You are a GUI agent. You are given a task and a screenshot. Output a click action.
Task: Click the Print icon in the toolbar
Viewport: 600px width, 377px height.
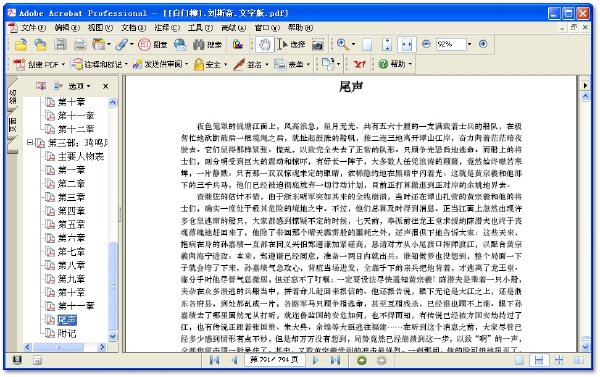(x=80, y=44)
